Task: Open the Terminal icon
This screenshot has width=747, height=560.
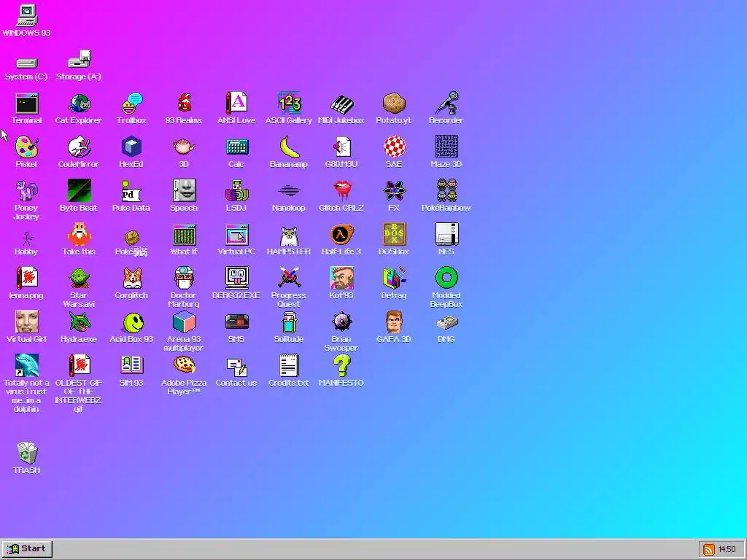Action: [x=27, y=104]
